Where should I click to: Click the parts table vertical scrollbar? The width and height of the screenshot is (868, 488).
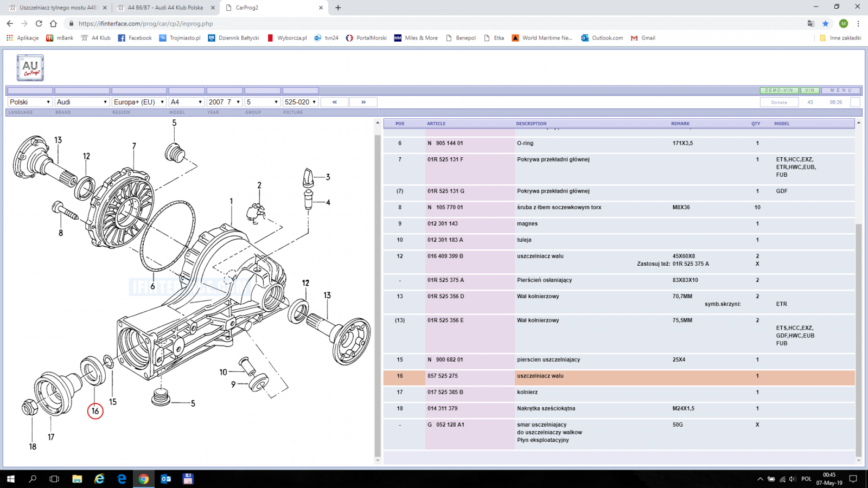tap(858, 340)
